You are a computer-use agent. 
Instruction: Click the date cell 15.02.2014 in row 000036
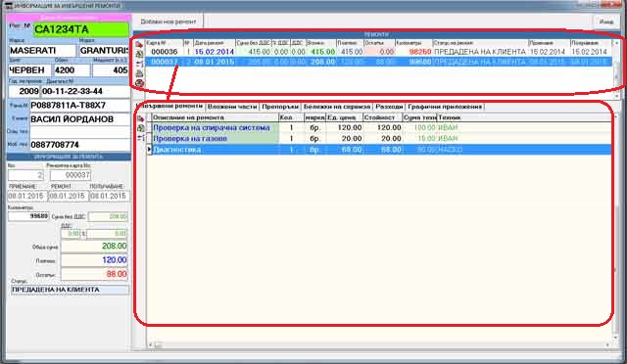[x=214, y=52]
